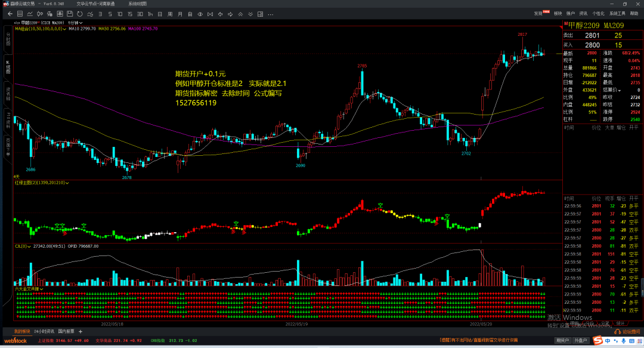Click the 外盘户 button in the status bar
The image size is (644, 348).
(x=580, y=340)
